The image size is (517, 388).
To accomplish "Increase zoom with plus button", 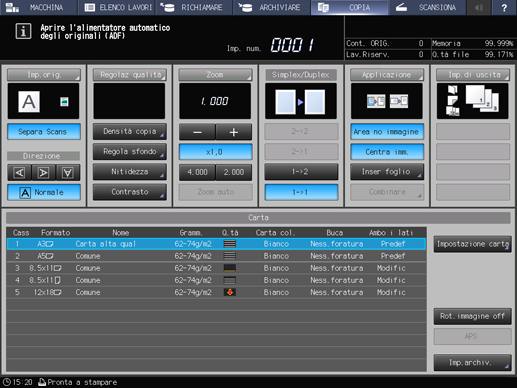I will [234, 132].
